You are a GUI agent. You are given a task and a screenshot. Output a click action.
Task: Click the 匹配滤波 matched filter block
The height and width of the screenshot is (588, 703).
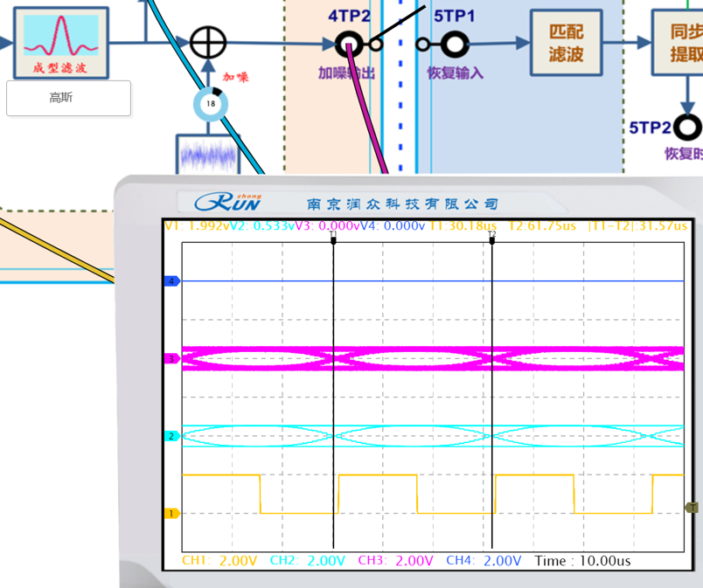pyautogui.click(x=565, y=43)
